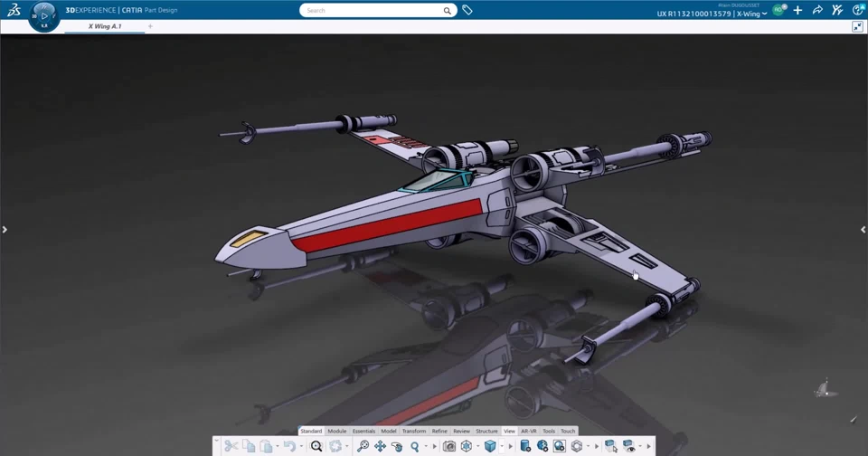This screenshot has height=456, width=868.
Task: Click the Share arrow icon
Action: click(817, 10)
